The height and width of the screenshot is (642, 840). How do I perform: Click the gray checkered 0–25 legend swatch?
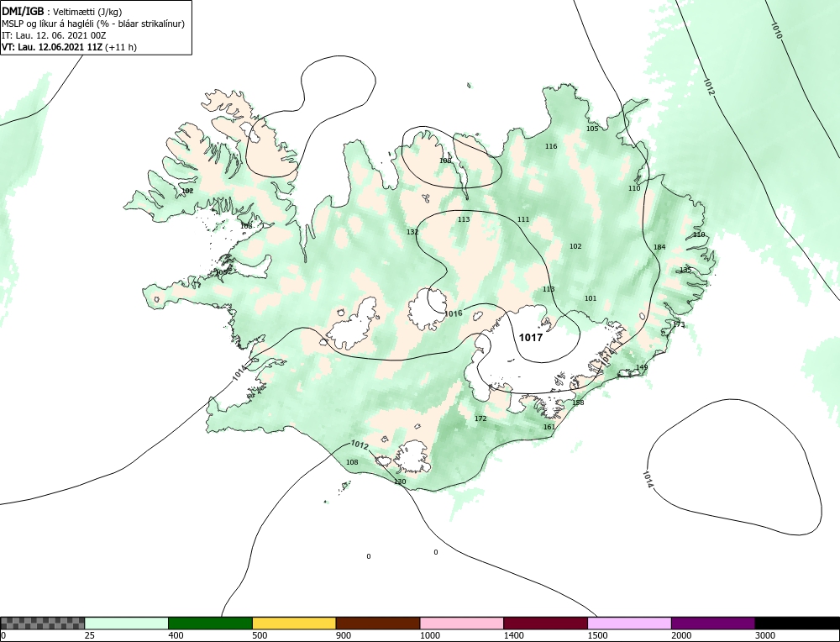(42, 623)
